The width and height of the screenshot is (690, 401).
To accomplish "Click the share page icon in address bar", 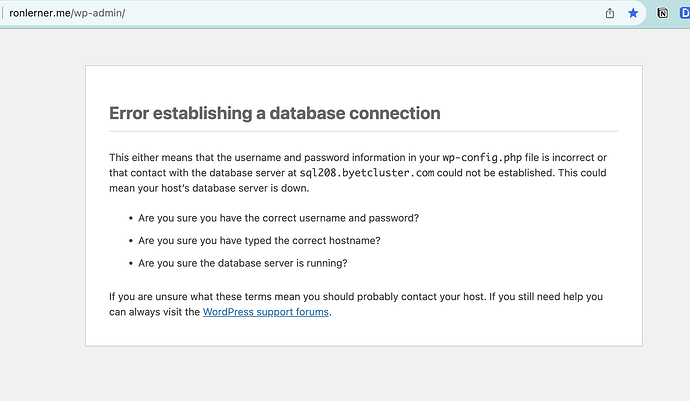I will pos(610,14).
